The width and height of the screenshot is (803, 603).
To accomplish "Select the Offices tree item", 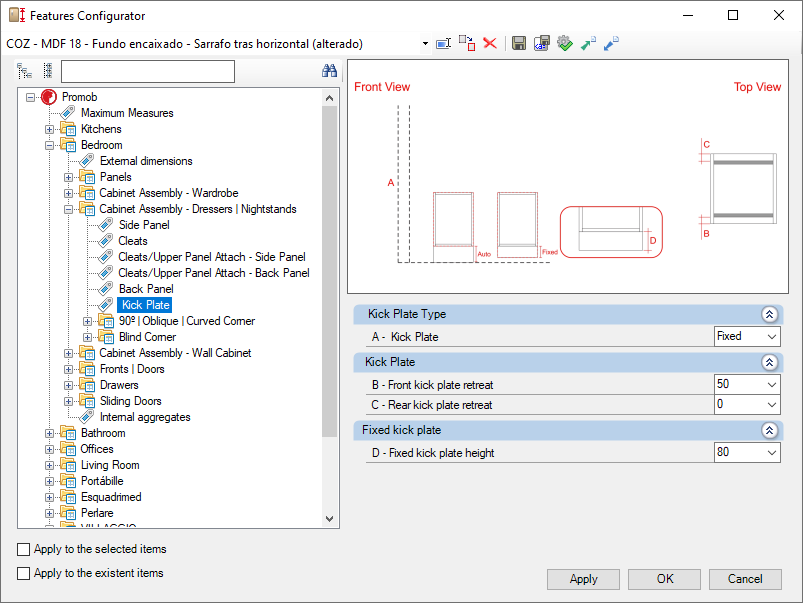I will click(x=97, y=449).
